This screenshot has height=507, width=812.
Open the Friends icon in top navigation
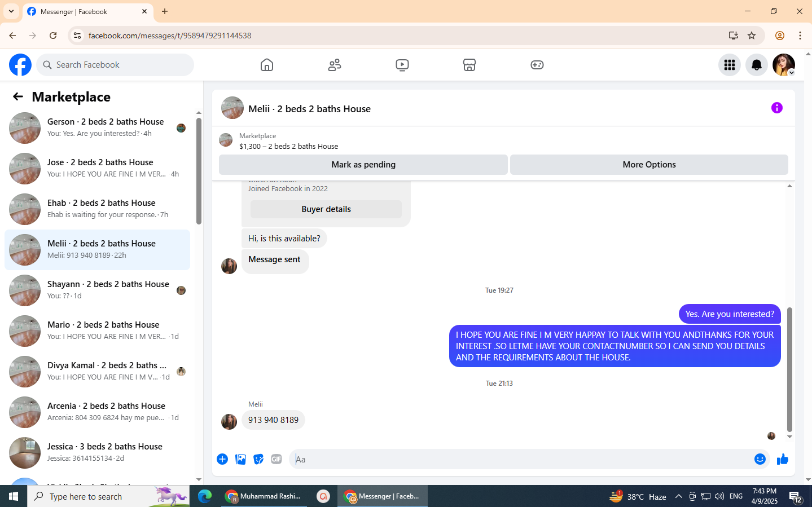tap(335, 65)
